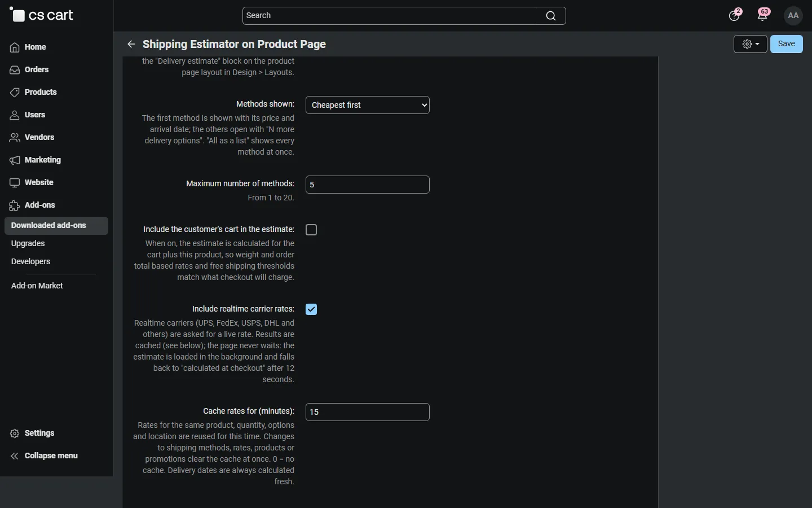
Task: Click the Products tag icon
Action: pos(15,93)
